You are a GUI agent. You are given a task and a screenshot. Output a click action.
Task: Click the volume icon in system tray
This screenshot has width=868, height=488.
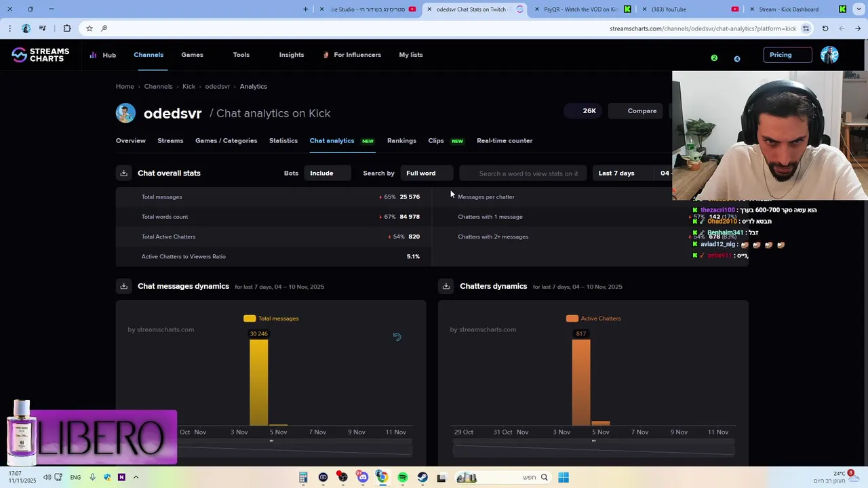[47, 477]
